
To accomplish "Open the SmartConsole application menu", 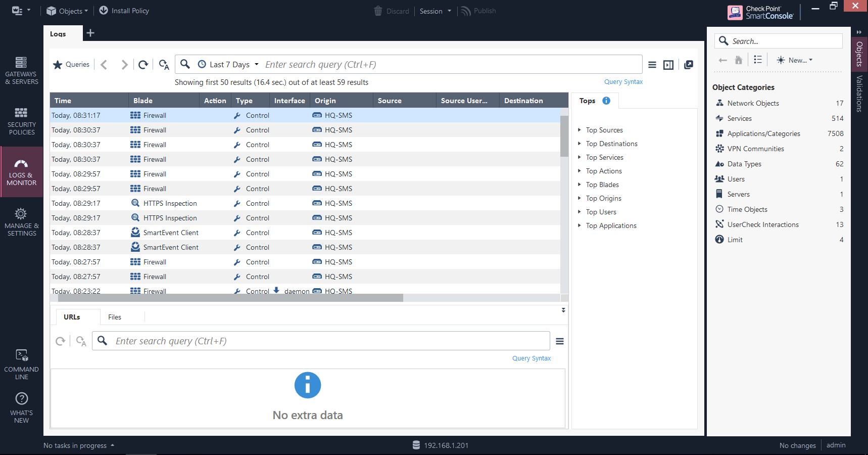I will 21,11.
